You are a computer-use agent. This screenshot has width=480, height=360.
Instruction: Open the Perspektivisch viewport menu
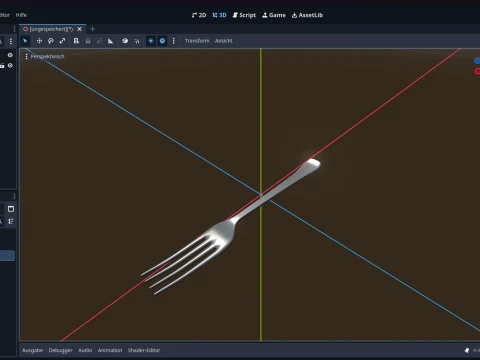[x=44, y=56]
